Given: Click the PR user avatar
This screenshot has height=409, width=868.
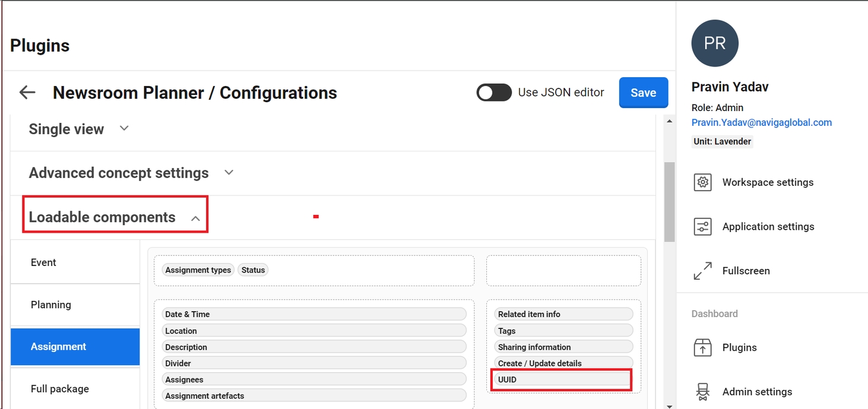Looking at the screenshot, I should (715, 43).
